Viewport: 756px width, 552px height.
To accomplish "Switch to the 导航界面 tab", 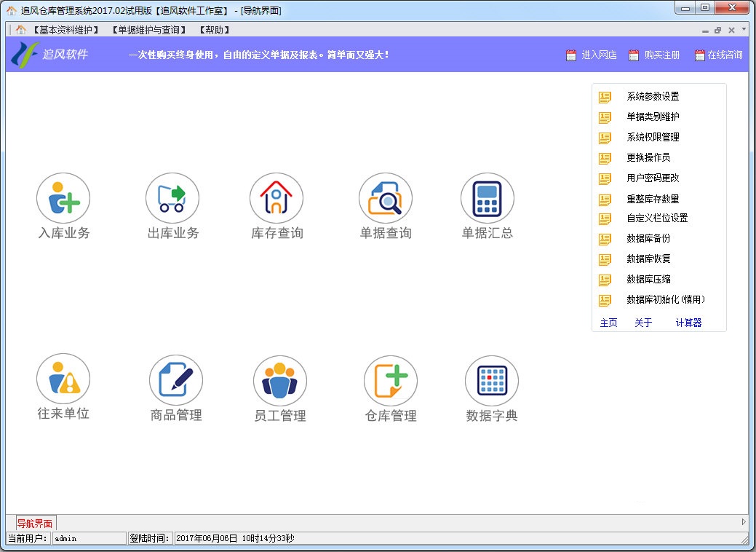I will pos(34,522).
